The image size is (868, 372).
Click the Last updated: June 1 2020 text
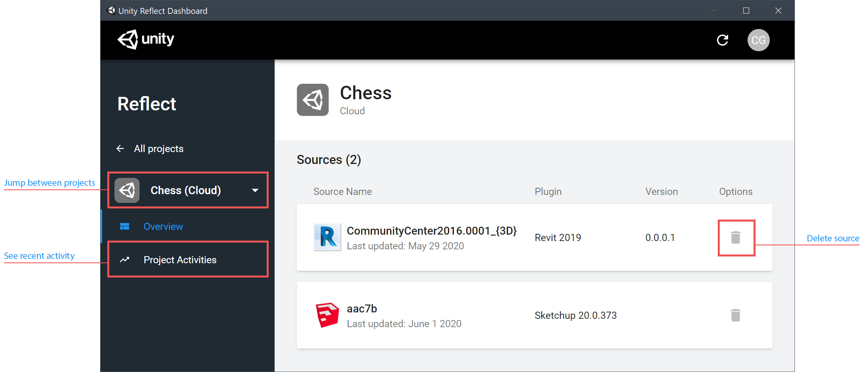pyautogui.click(x=404, y=324)
